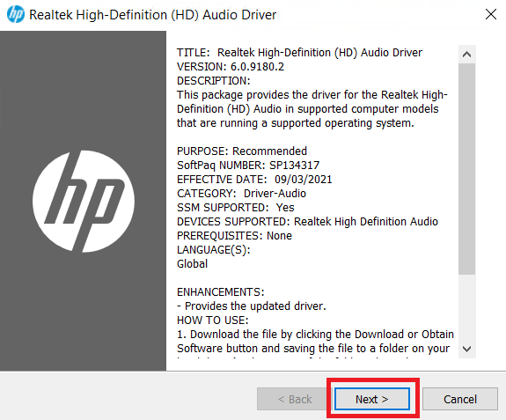Click the 'DESCRIPTION:' heading
Screen dimensions: 506x420
[214, 81]
